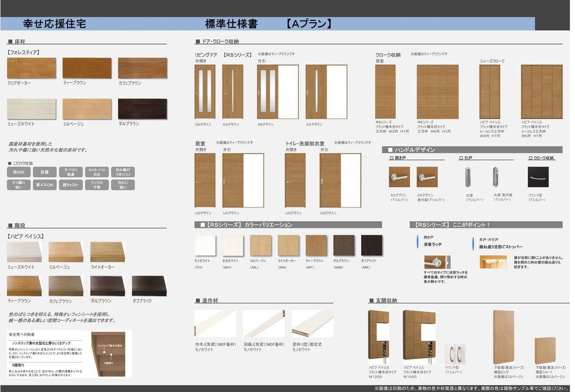Screen dimensions: 575x392
Task: Choose the 片引 C4デザイン sliding living door
Action: 327,92
